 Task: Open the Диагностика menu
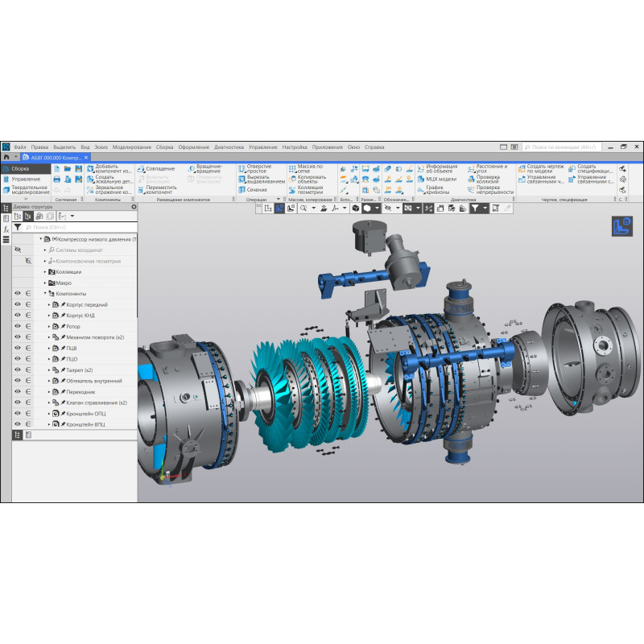[229, 147]
